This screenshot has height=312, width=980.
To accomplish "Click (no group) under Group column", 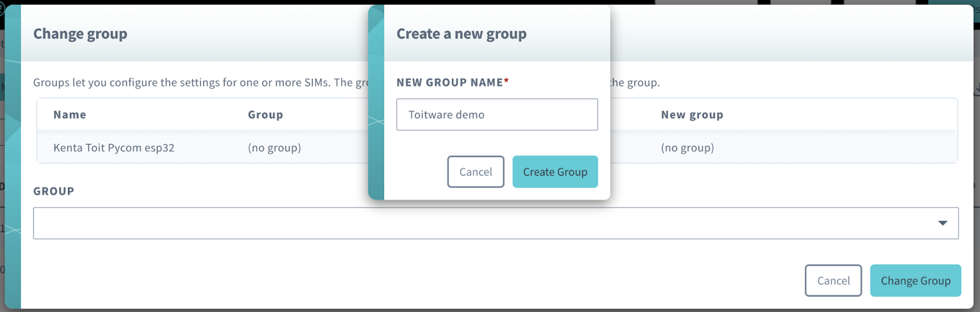I will click(274, 148).
